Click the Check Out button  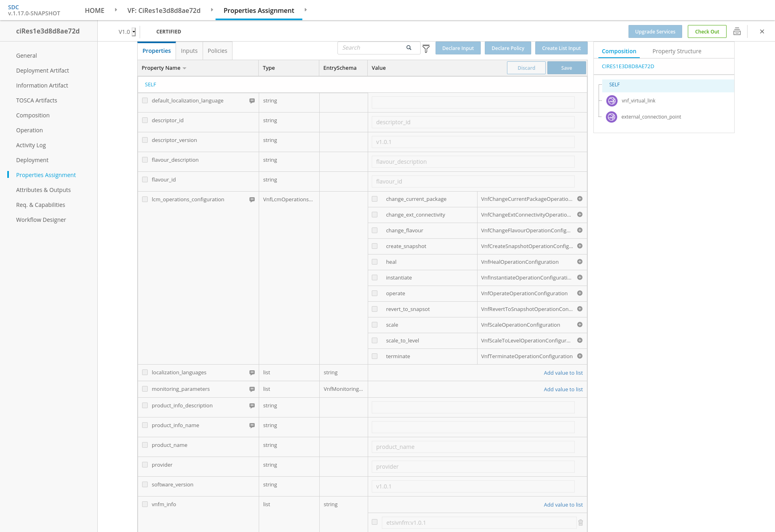[x=707, y=31]
